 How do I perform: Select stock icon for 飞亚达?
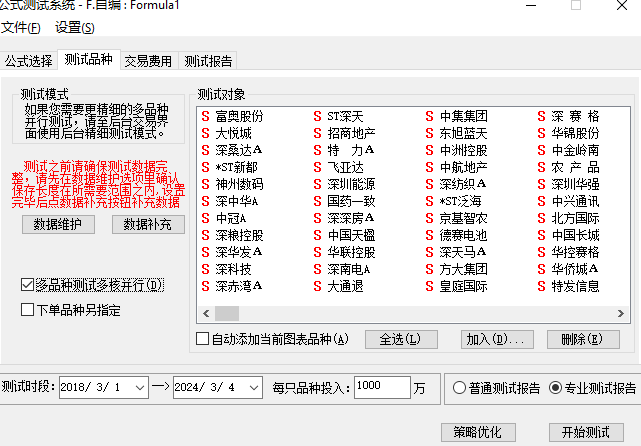tap(318, 167)
